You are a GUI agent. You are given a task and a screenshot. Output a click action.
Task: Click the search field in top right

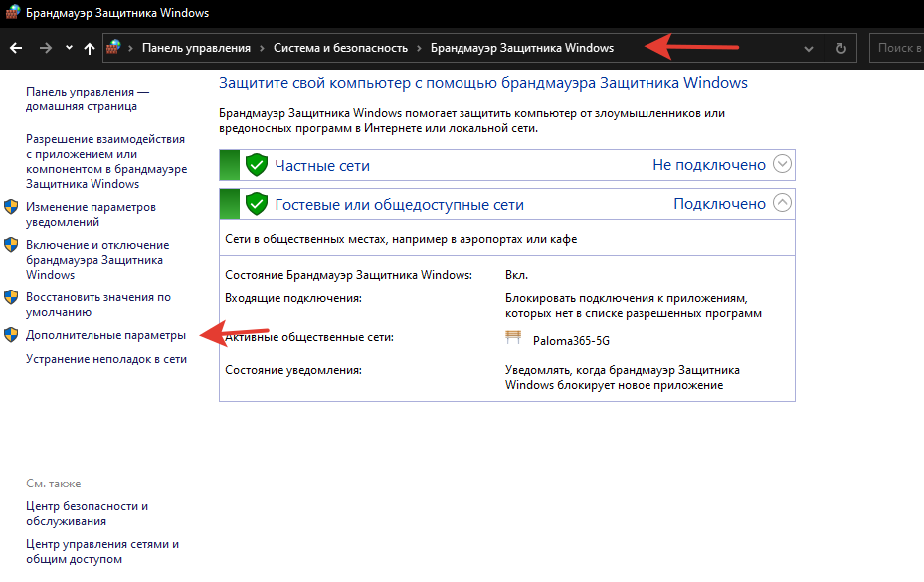pyautogui.click(x=899, y=48)
